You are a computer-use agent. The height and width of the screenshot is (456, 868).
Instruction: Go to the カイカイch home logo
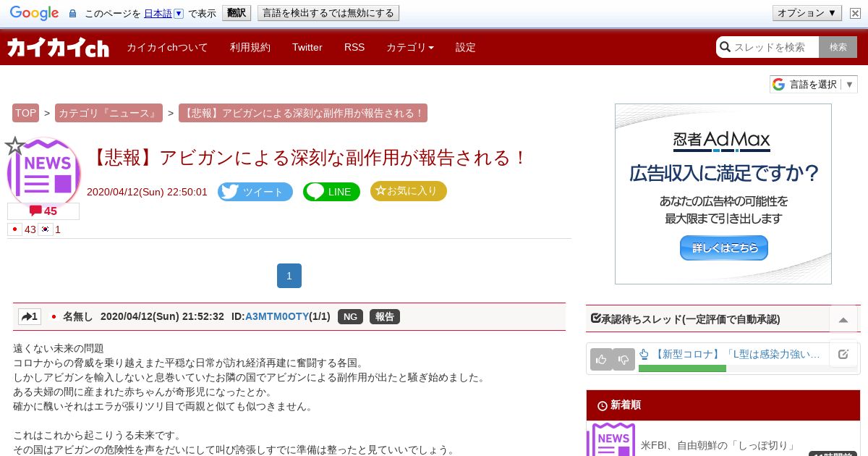[58, 48]
